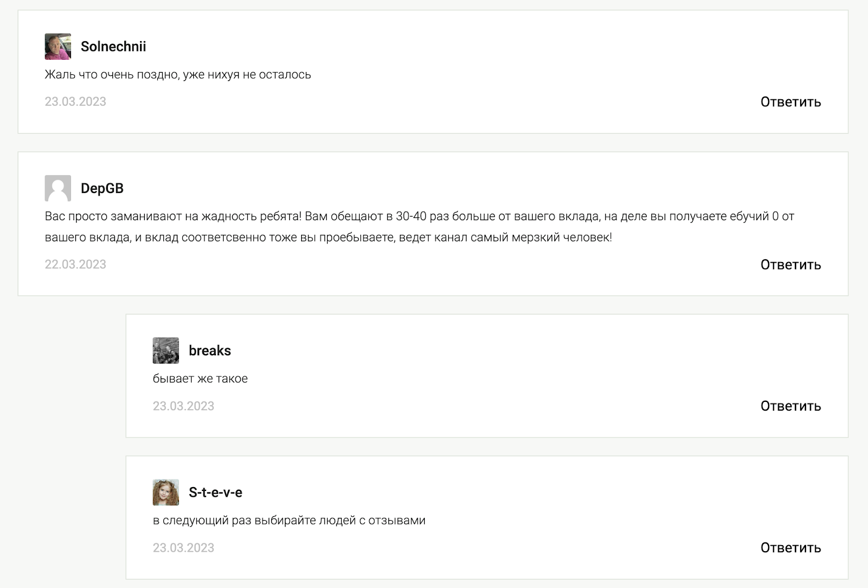The width and height of the screenshot is (868, 588).
Task: Click Ответить under DepGB's comment
Action: (790, 264)
